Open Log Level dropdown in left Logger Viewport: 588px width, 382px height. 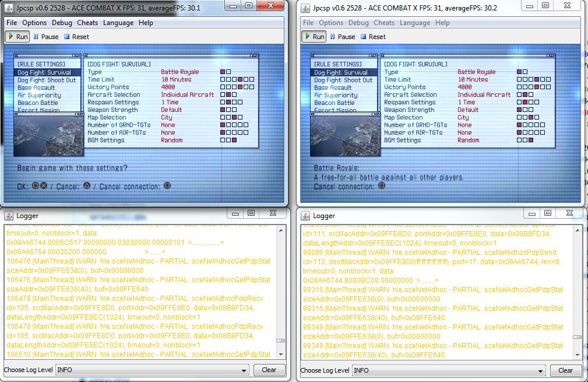(152, 370)
